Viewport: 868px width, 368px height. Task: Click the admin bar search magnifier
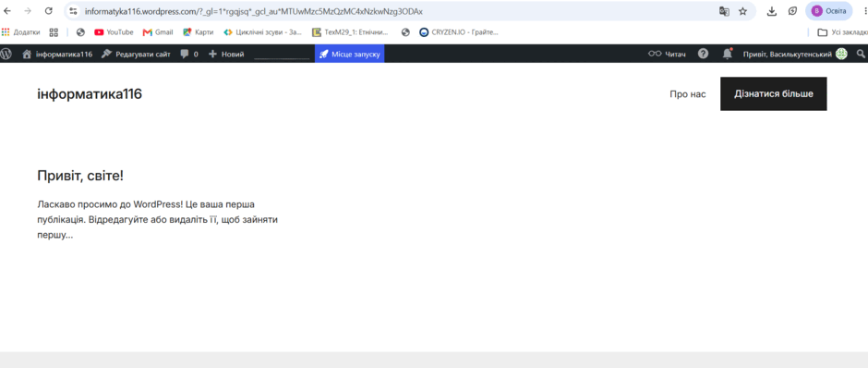tap(861, 54)
